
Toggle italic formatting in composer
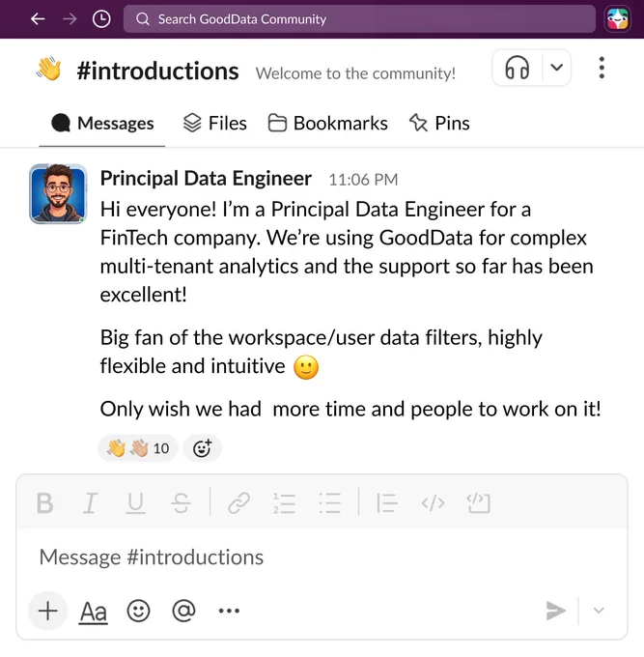pos(90,502)
